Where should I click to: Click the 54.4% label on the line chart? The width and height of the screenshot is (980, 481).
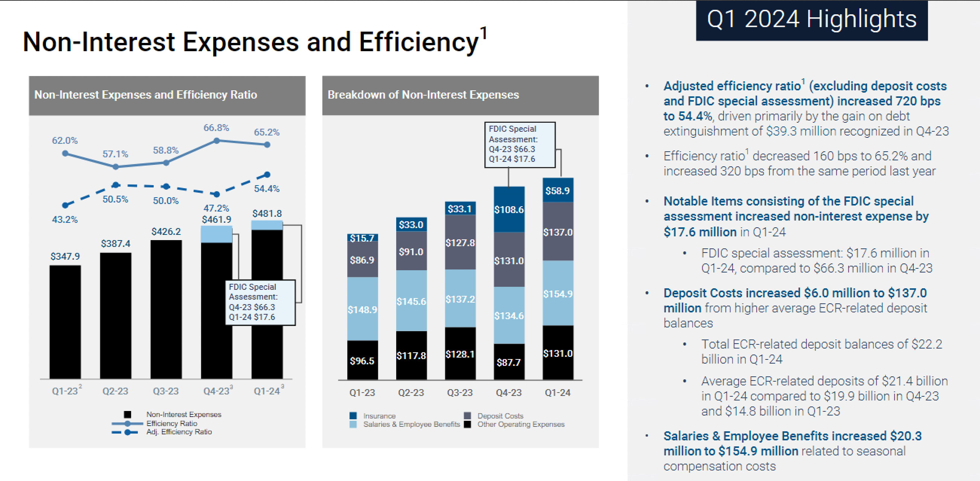[x=267, y=189]
